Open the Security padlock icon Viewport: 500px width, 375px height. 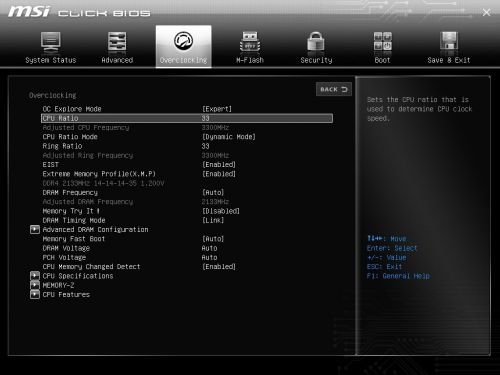pos(316,42)
